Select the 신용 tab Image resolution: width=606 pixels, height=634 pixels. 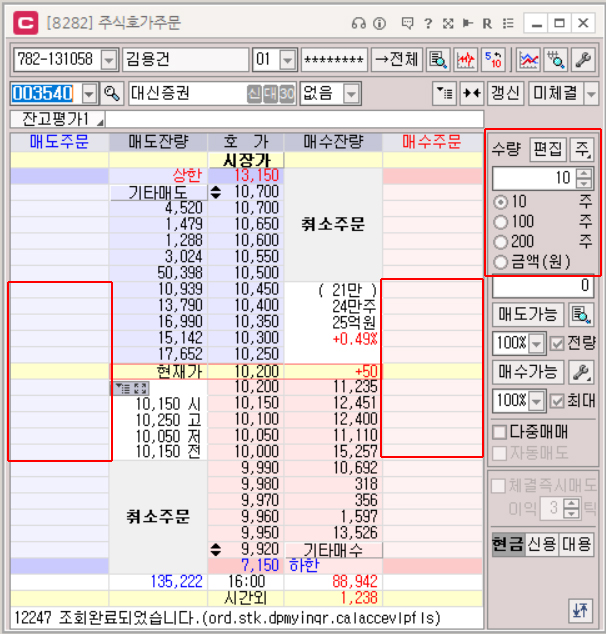tap(542, 544)
